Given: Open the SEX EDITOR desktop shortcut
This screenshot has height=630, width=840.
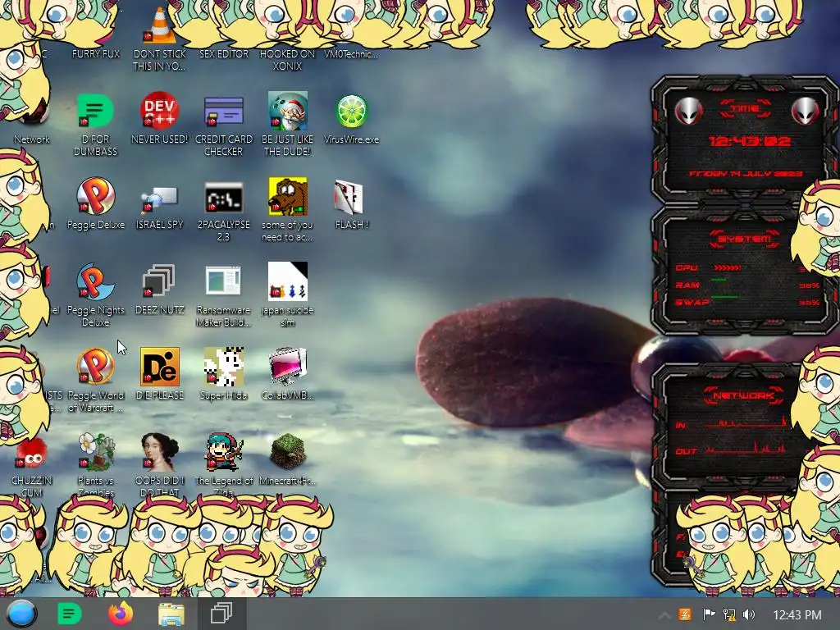Looking at the screenshot, I should [x=223, y=53].
